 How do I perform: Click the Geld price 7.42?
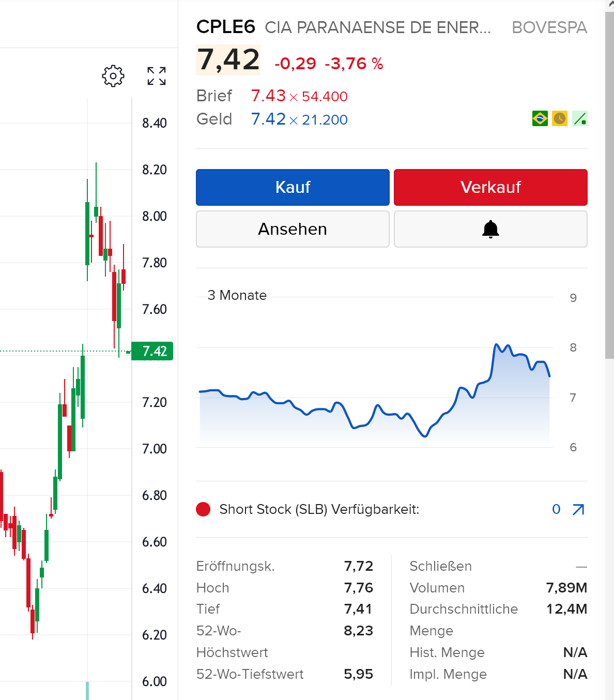pyautogui.click(x=268, y=119)
